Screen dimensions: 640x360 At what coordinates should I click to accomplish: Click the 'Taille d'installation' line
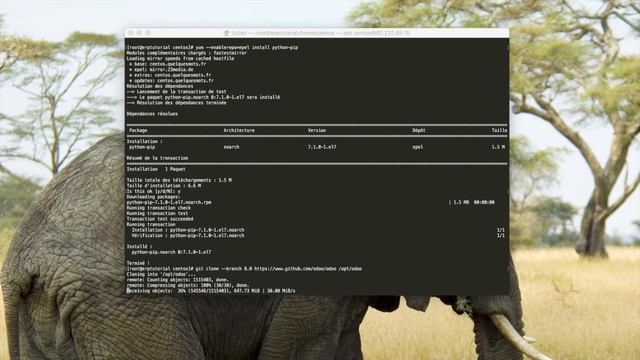click(x=164, y=186)
